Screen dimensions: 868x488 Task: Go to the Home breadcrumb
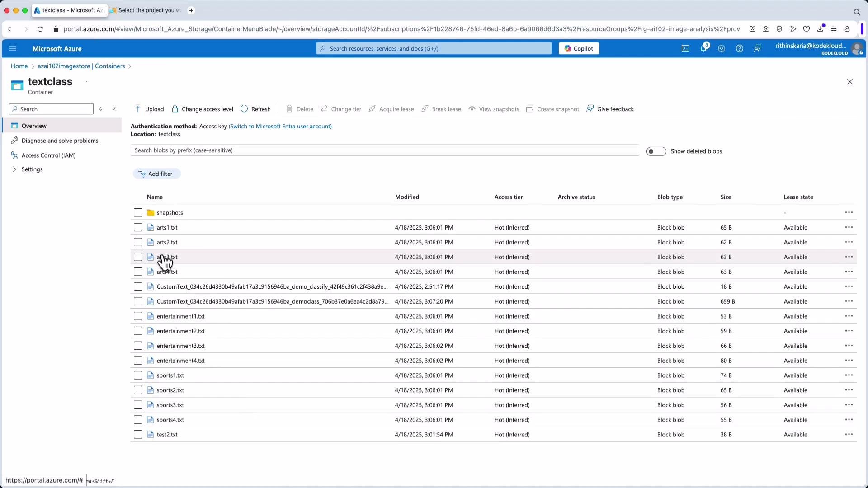[19, 66]
